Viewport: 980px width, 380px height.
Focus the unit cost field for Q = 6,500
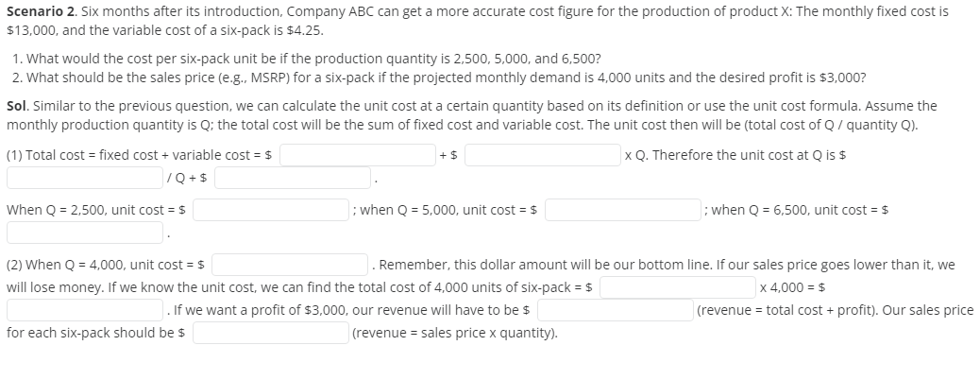85,233
